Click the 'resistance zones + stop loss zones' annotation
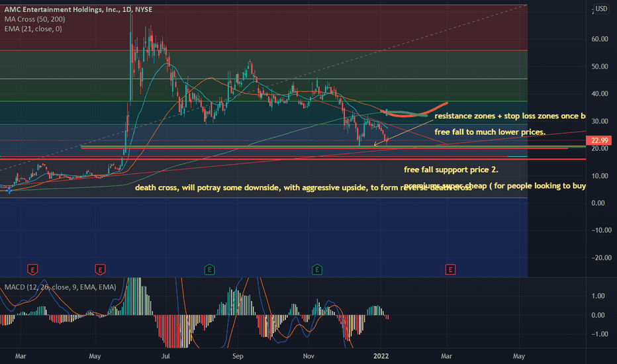617x364 pixels. tap(510, 116)
